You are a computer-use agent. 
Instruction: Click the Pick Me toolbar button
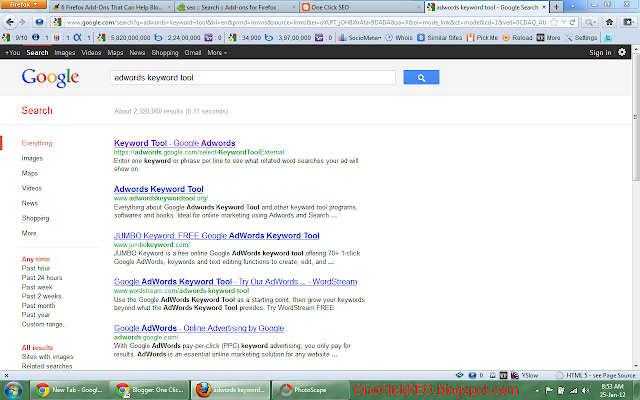pyautogui.click(x=482, y=38)
